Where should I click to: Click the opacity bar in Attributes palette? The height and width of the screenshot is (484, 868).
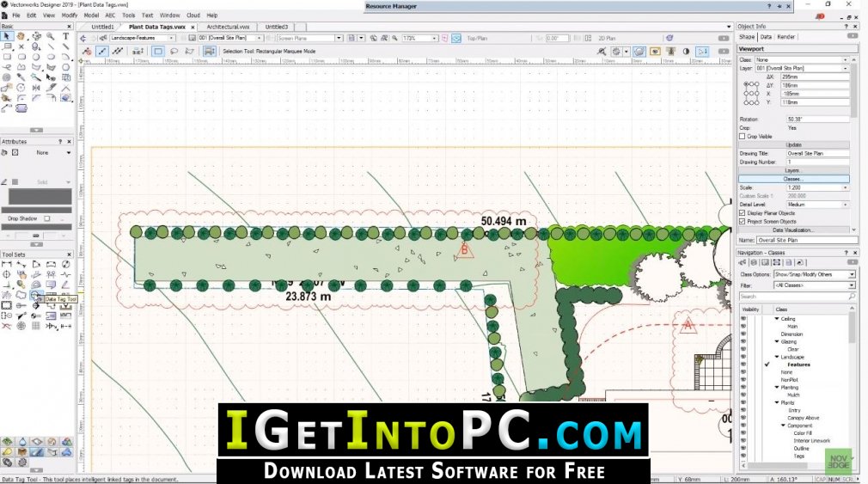(37, 227)
